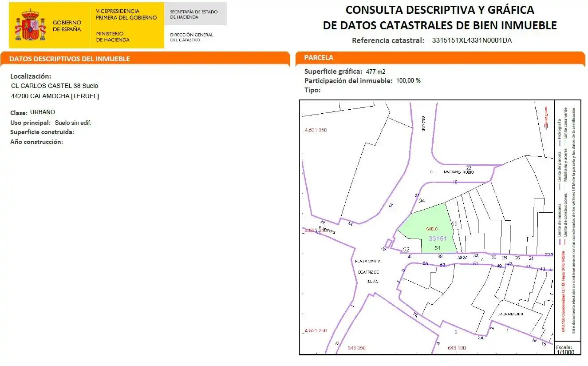Click SECRETARÍA DE ESTADO DE HACIENDA box
Screen dimensions: 588x366
pos(195,14)
